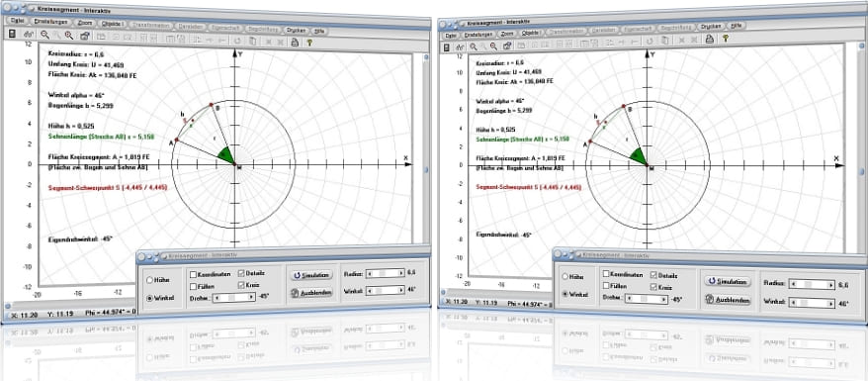The image size is (868, 381).
Task: Click the calculator icon in left window toolbar
Action: coord(12,34)
